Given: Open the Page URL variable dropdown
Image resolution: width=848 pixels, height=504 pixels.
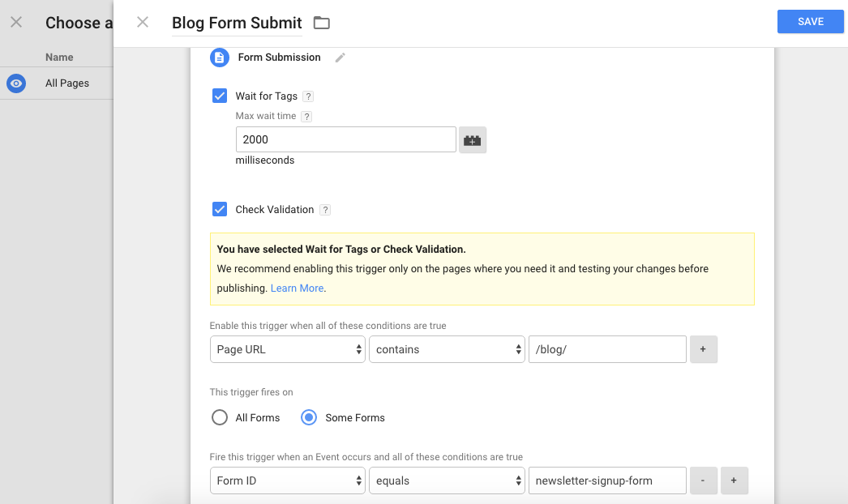Looking at the screenshot, I should pos(287,349).
